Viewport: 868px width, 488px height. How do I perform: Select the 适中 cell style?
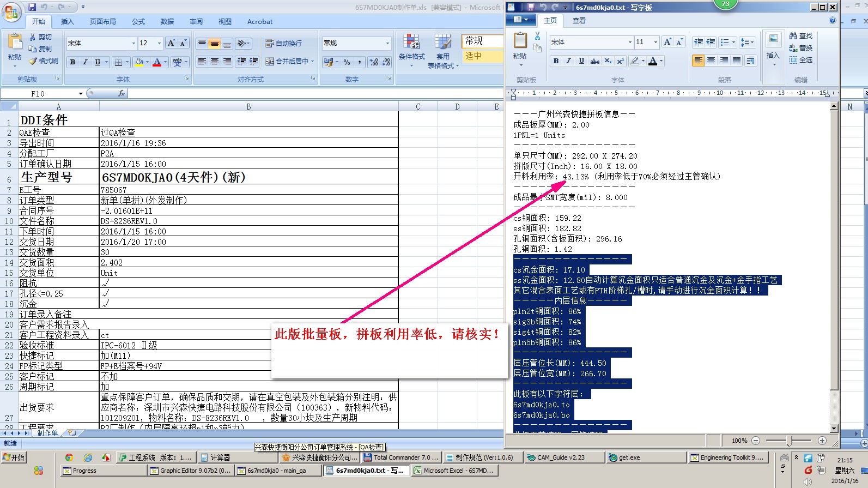coord(483,56)
